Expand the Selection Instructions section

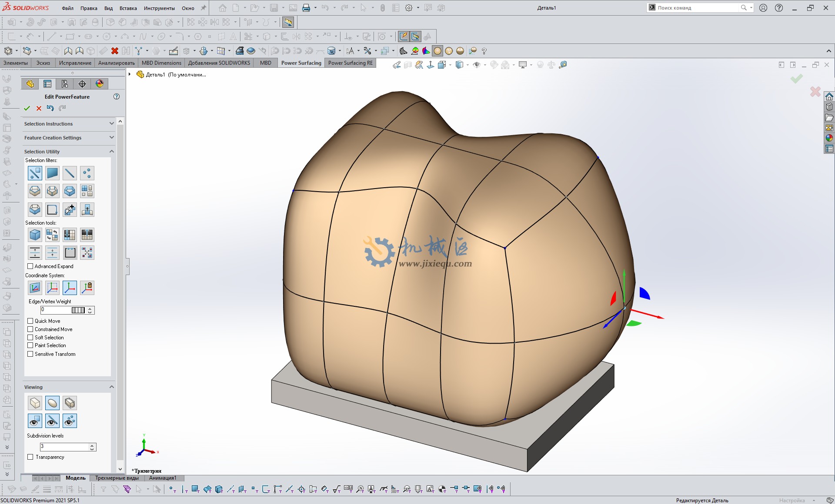[112, 123]
